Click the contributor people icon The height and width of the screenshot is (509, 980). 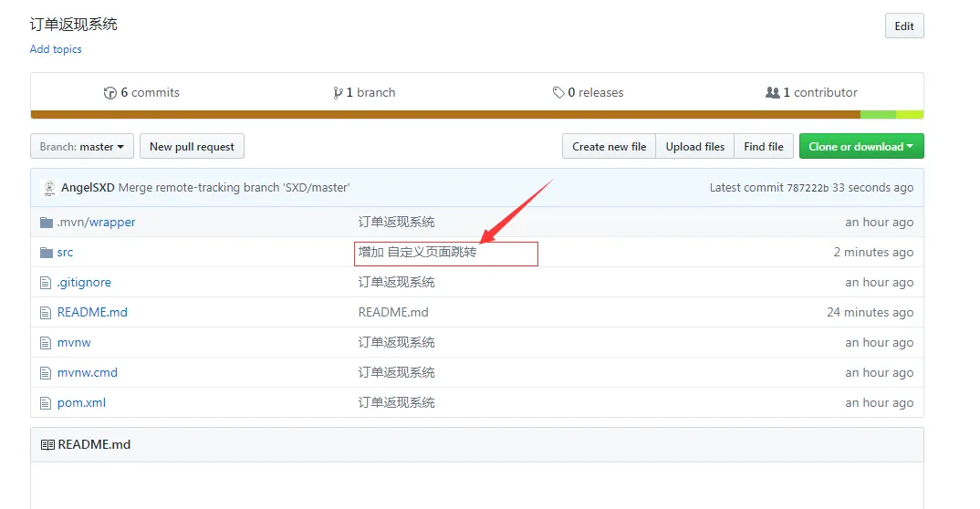click(x=773, y=92)
